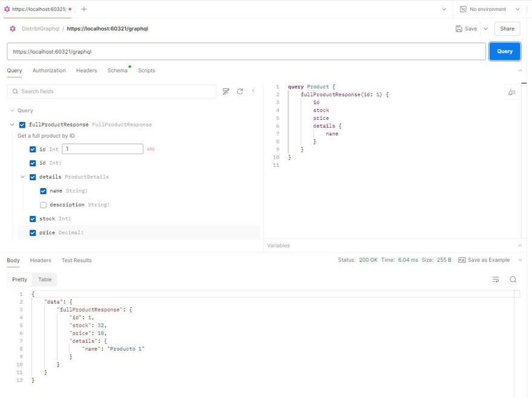Check the description String! checkbox

[43, 205]
